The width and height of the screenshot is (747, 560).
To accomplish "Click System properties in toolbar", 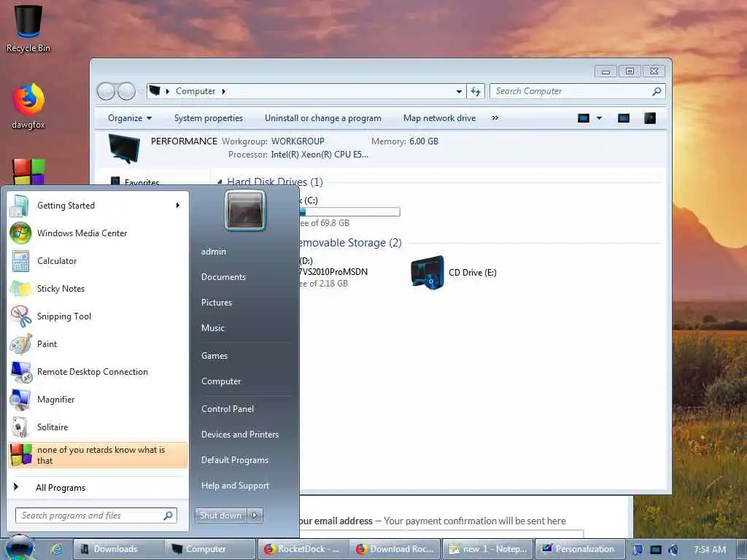I will tap(208, 118).
